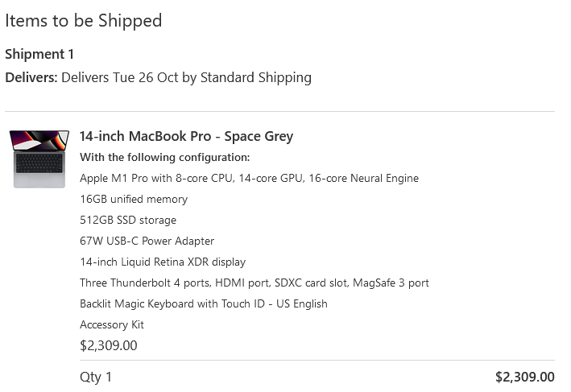Click the Tue 26 Oct Standard Shipping text
The image size is (571, 392).
coord(186,78)
